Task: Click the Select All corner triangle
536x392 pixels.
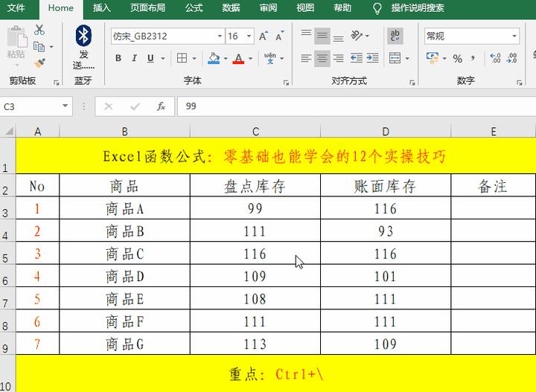Action: click(x=8, y=132)
